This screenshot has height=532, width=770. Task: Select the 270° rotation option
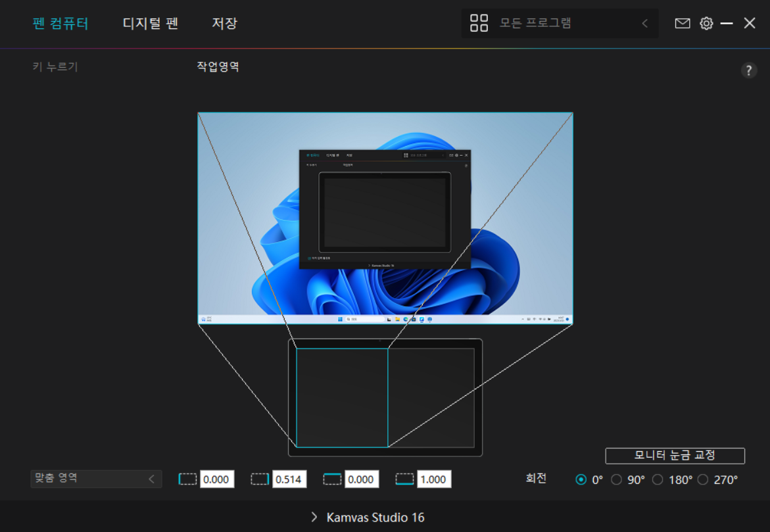[702, 479]
